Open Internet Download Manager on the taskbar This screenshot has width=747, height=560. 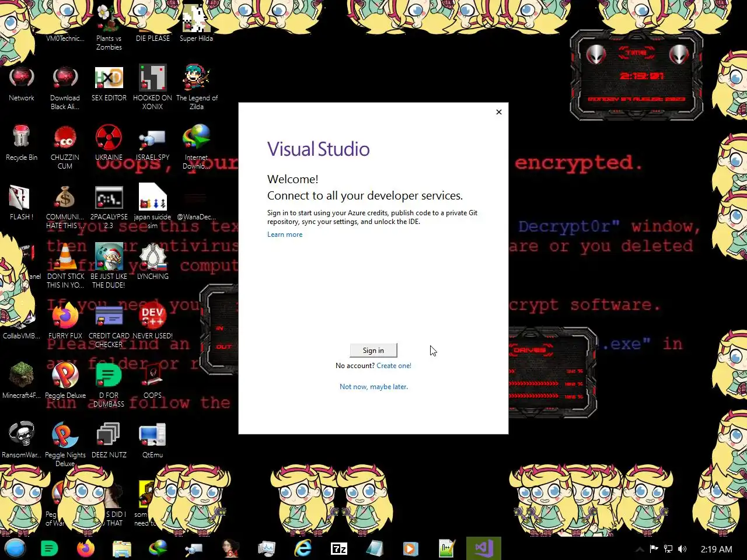[158, 548]
